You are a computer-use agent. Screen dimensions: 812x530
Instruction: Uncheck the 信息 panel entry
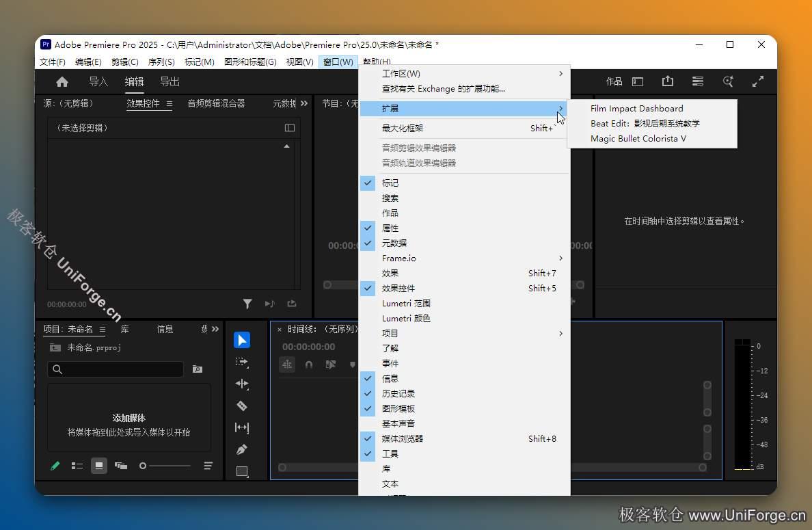(465, 379)
